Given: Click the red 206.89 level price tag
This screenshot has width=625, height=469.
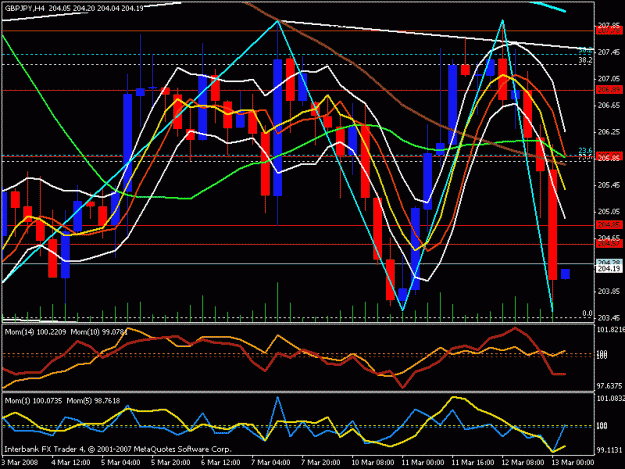Looking at the screenshot, I should (x=609, y=90).
